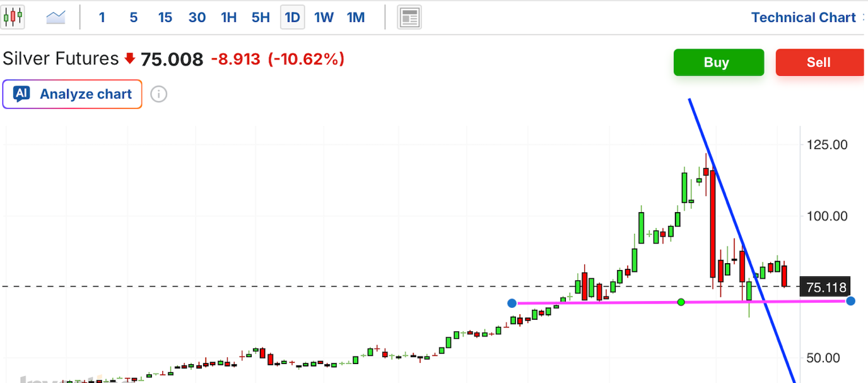Screen dimensions: 868x383
Task: Click the green Buy button
Action: [x=718, y=62]
